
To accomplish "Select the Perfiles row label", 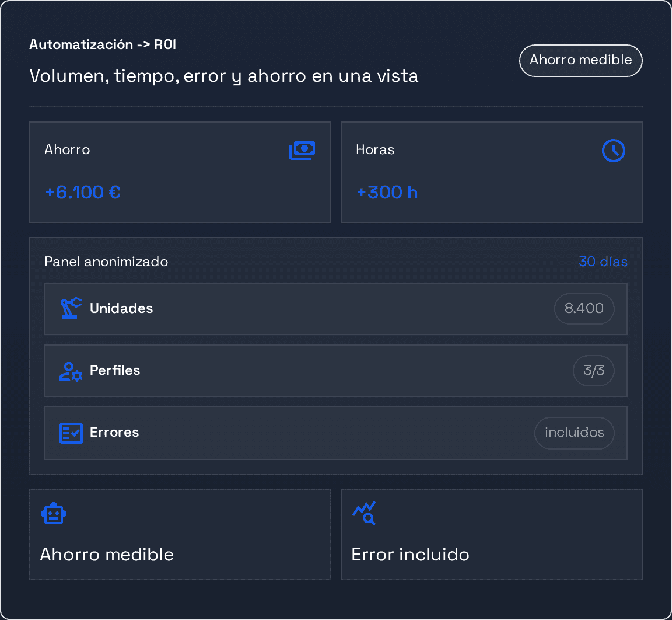I will [115, 371].
